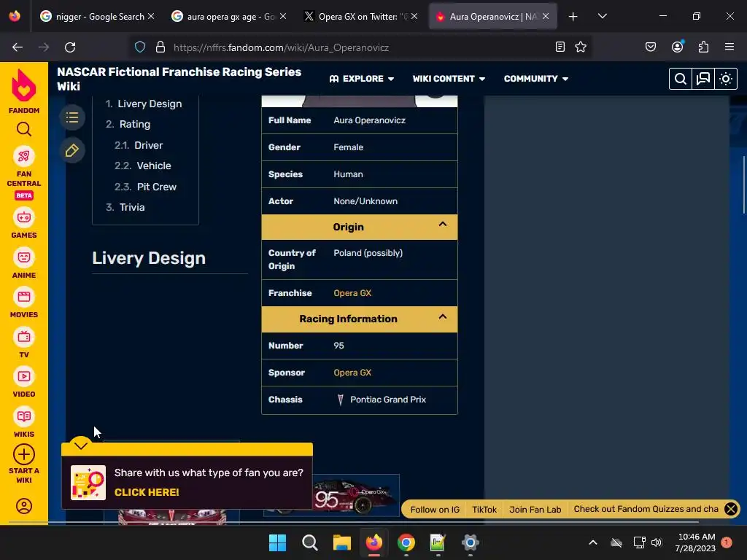Open the Windows Start button
747x560 pixels.
(x=277, y=542)
